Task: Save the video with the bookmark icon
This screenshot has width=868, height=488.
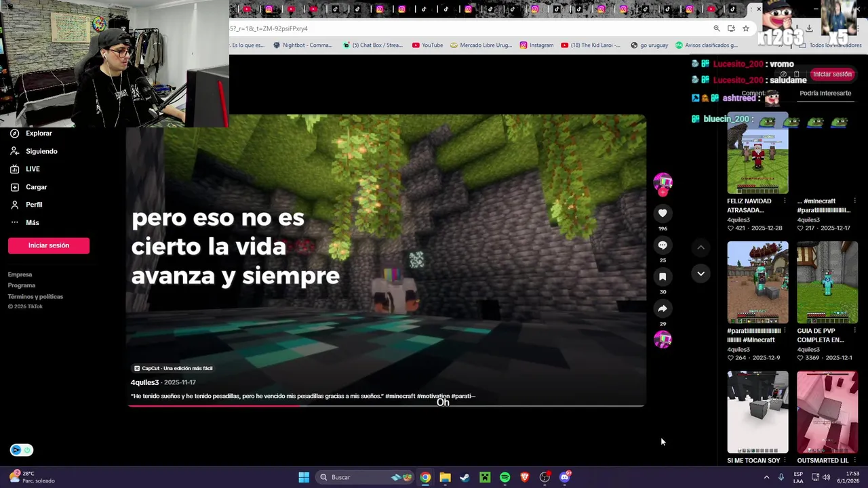Action: click(x=663, y=277)
